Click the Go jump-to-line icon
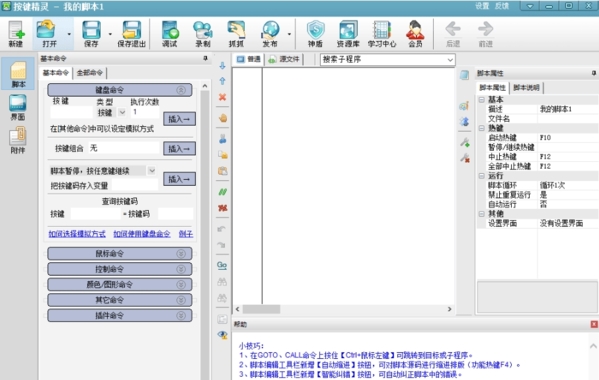Viewport: 599px width, 380px height. coord(222,265)
